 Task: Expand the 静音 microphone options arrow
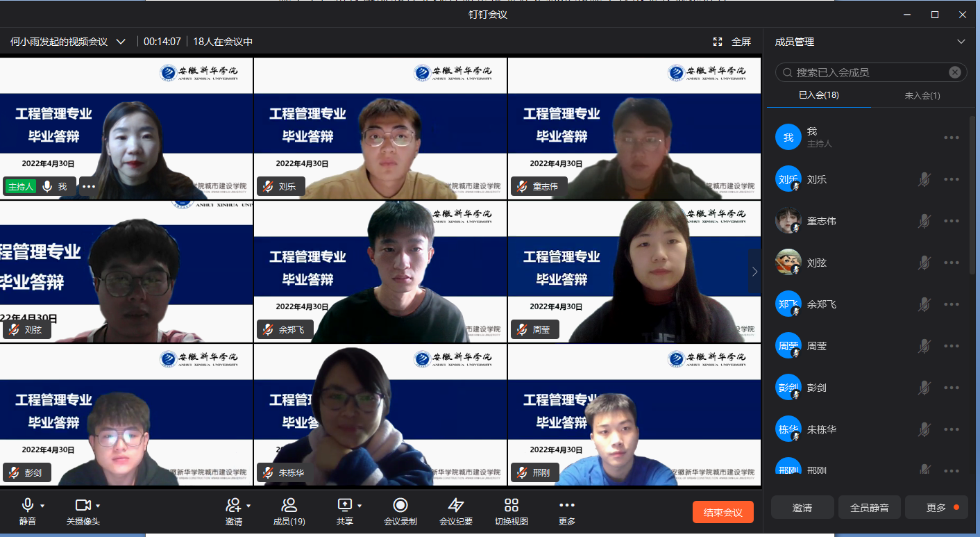click(42, 506)
